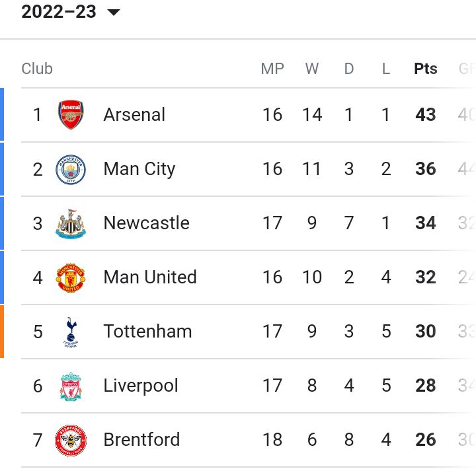Click the Man United club crest
This screenshot has height=469, width=476.
71,277
